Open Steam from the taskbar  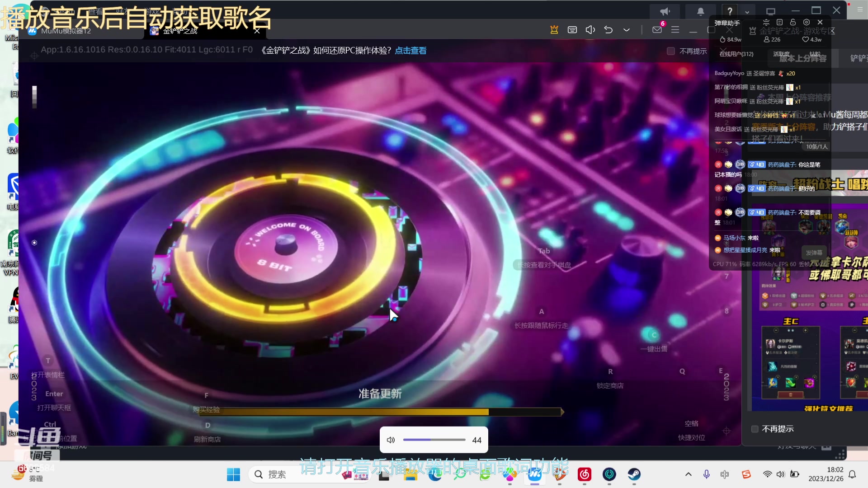point(634,474)
